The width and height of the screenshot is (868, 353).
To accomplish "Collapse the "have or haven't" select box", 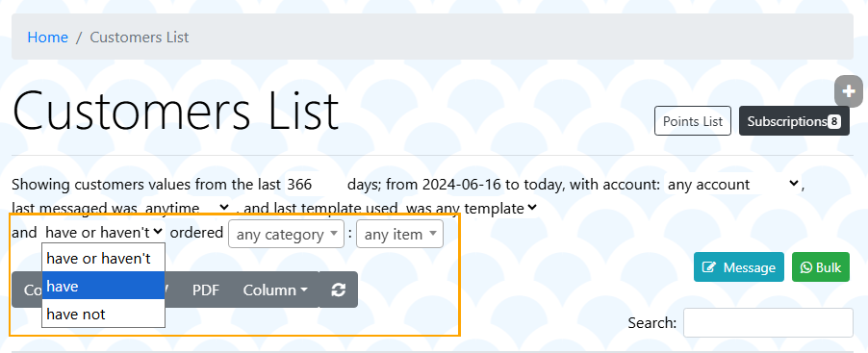I will (104, 233).
